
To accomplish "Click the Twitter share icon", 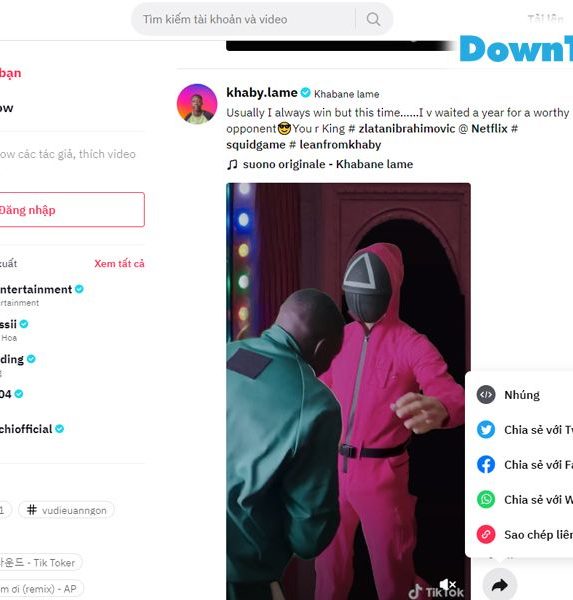I will click(486, 430).
